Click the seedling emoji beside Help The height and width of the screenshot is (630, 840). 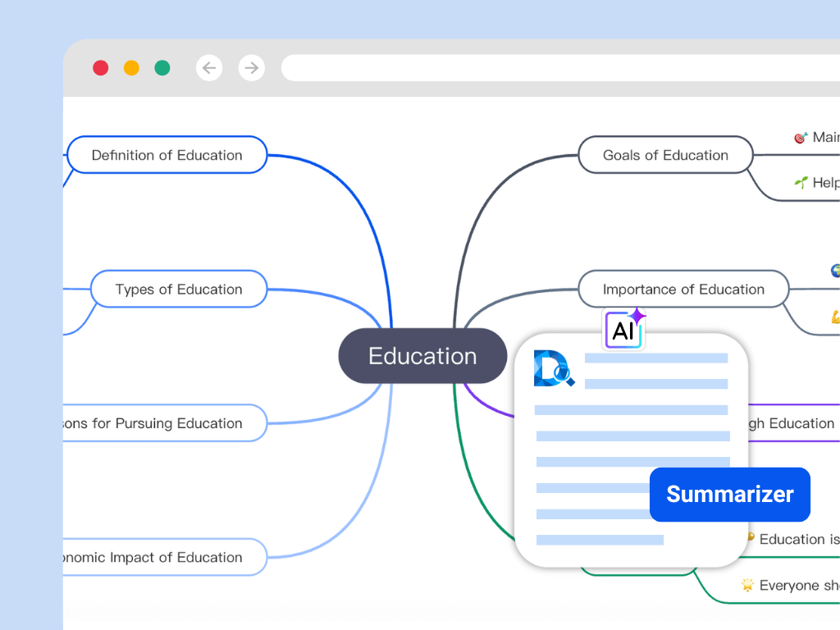(x=801, y=183)
